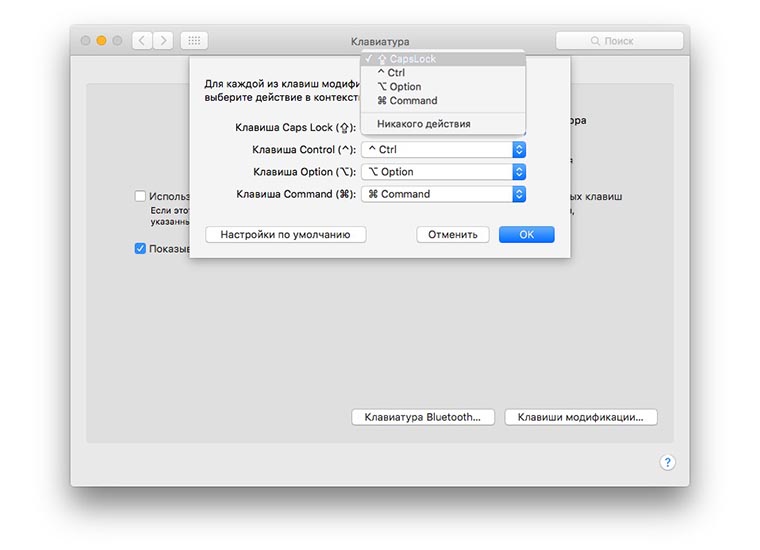Open the Клавиша Option dropdown
The image size is (760, 550).
click(443, 172)
